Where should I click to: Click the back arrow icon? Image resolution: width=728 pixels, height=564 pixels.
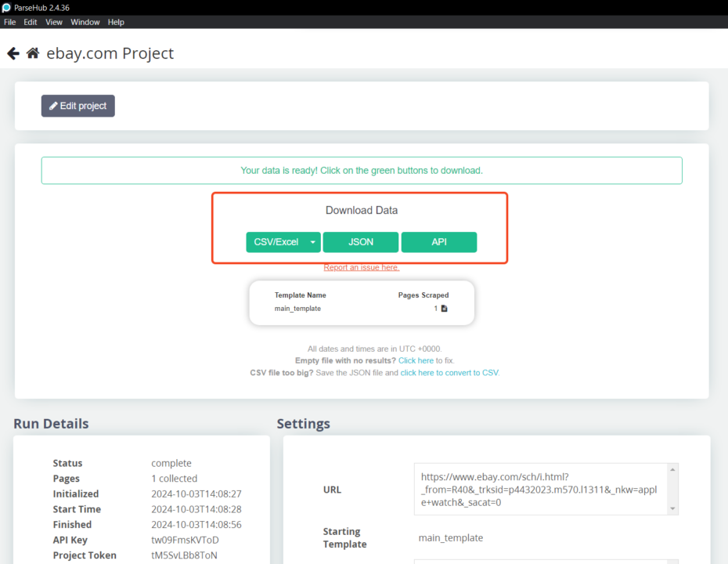(13, 53)
